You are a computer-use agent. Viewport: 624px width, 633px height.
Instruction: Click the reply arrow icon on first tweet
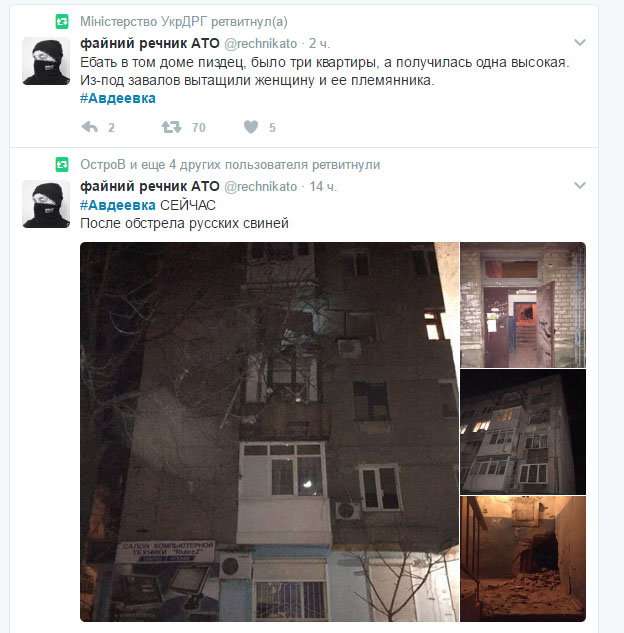tap(90, 127)
